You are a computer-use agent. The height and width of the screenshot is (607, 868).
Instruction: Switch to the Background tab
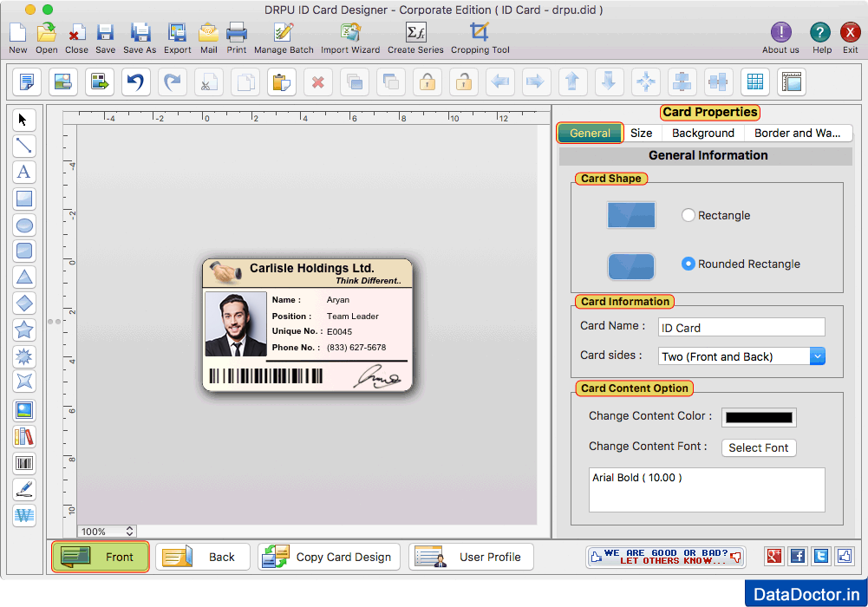[702, 133]
